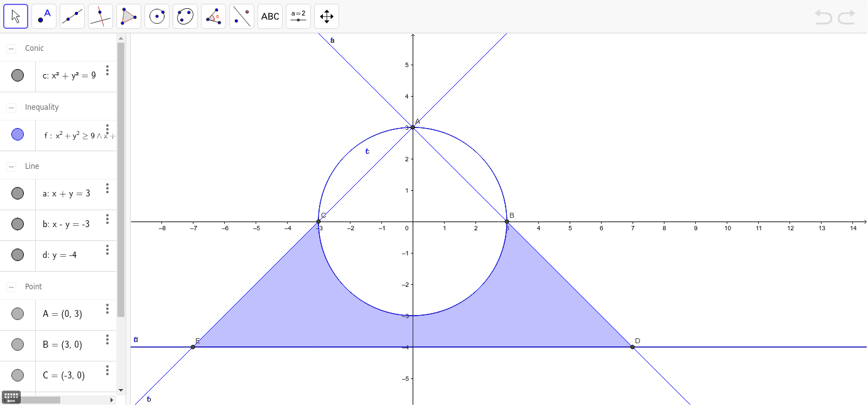Screen dimensions: 868x406
Task: Click the Redo arrow
Action: pos(846,17)
